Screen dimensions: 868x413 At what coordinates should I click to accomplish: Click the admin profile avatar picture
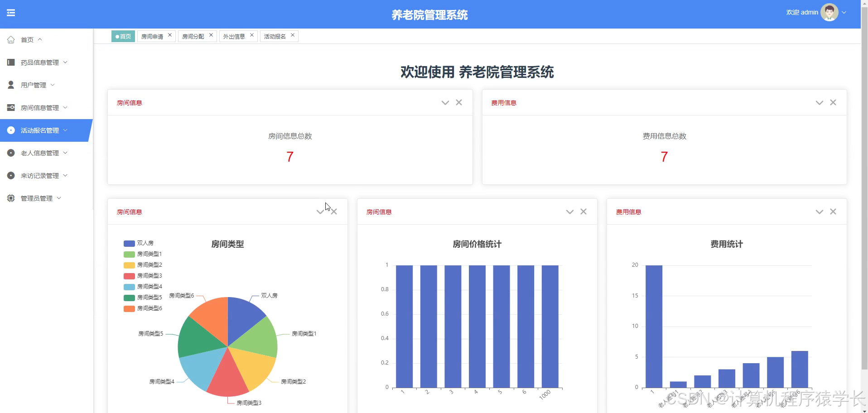coord(829,12)
